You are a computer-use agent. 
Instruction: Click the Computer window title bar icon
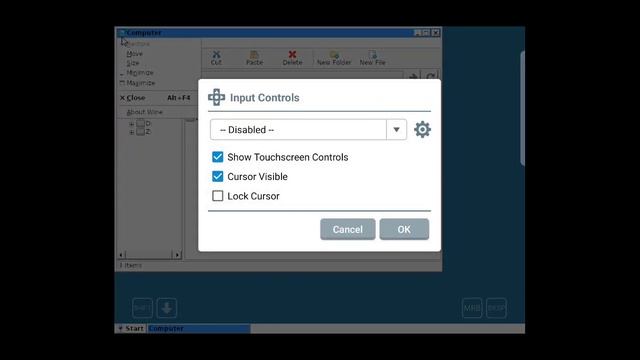[x=122, y=32]
